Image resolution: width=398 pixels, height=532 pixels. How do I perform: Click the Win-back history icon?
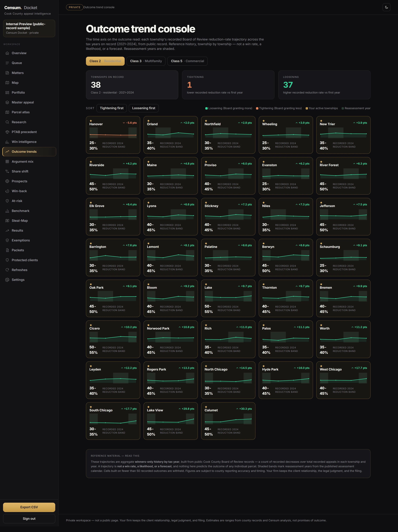(x=7, y=191)
